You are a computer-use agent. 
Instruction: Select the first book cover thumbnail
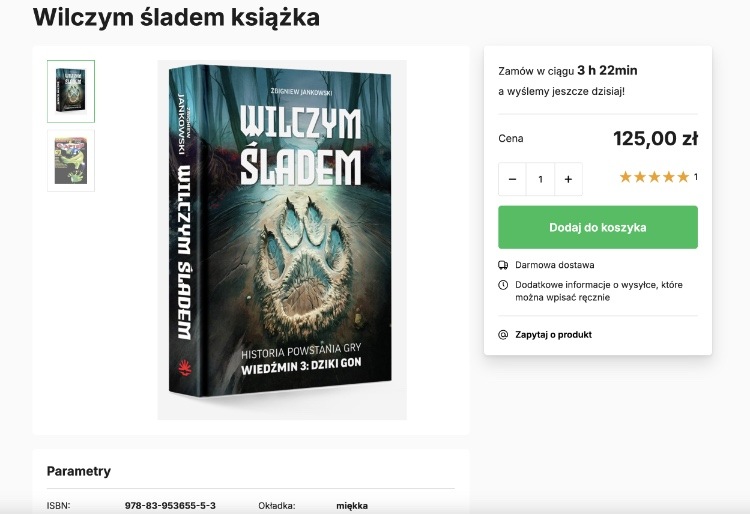(x=71, y=91)
